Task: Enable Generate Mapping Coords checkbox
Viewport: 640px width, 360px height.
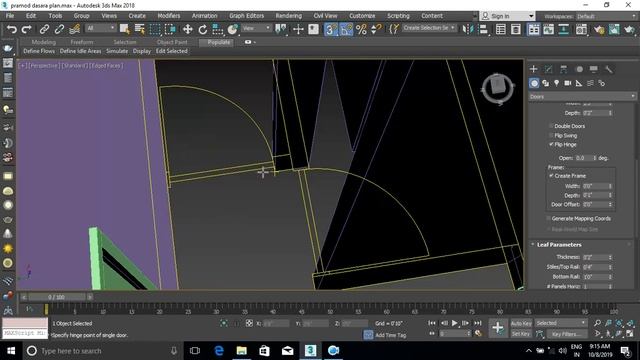Action: point(549,218)
